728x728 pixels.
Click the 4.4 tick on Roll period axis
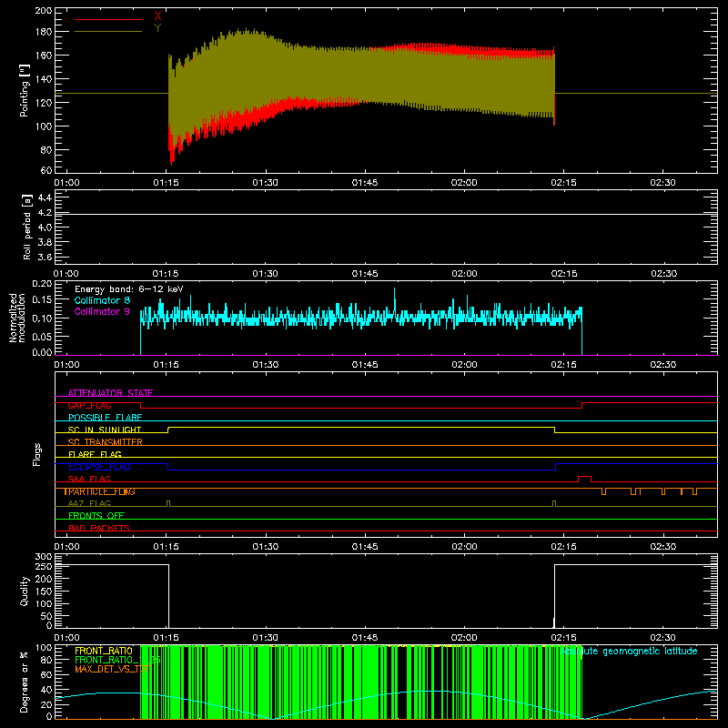(45, 197)
